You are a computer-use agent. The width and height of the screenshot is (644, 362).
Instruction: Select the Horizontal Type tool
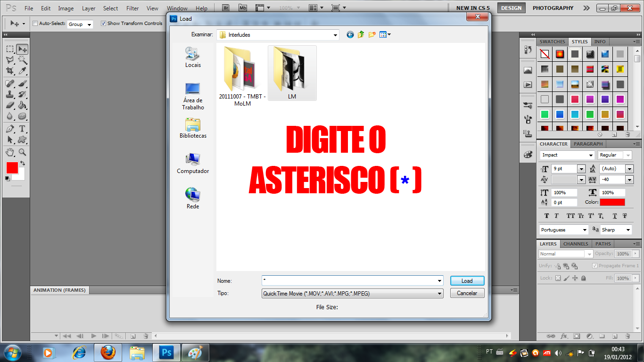[x=22, y=129]
